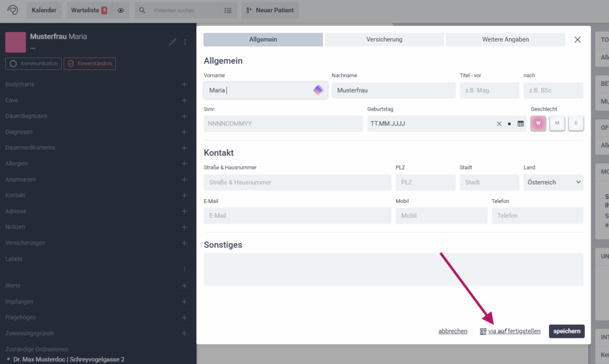609x364 pixels.
Task: Switch to the Weitere Angaben tab
Action: [x=505, y=39]
